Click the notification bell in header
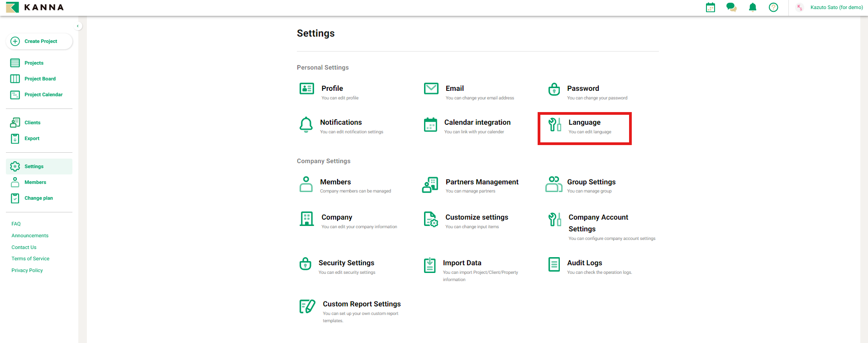Image resolution: width=868 pixels, height=343 pixels. pos(752,7)
